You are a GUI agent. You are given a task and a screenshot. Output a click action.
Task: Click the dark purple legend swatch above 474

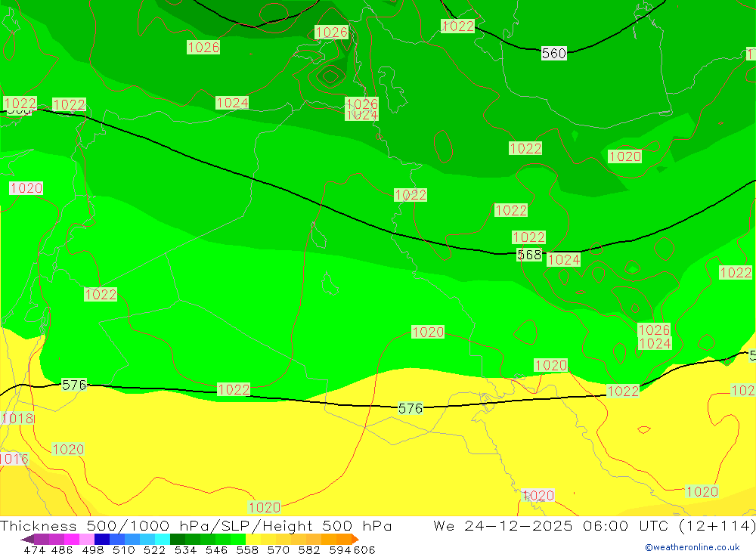point(42,539)
